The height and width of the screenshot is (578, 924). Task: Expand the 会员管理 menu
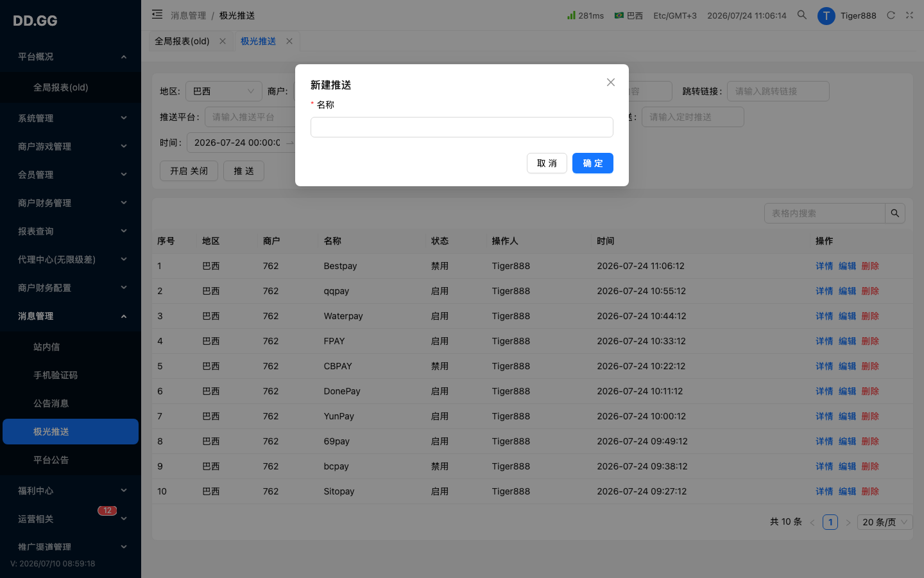[x=71, y=175]
